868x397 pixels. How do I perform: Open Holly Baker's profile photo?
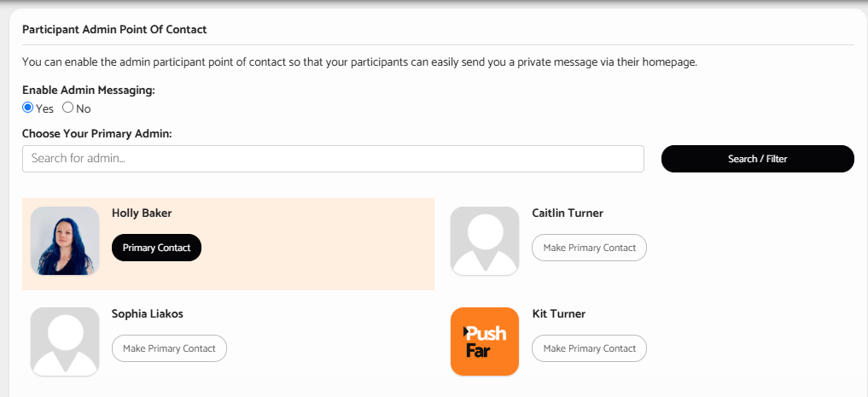click(65, 241)
